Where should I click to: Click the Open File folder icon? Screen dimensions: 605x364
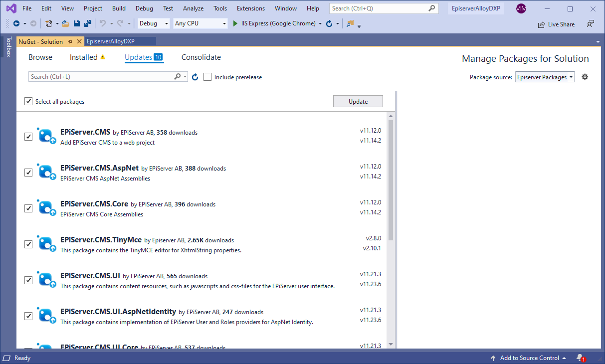pos(65,23)
